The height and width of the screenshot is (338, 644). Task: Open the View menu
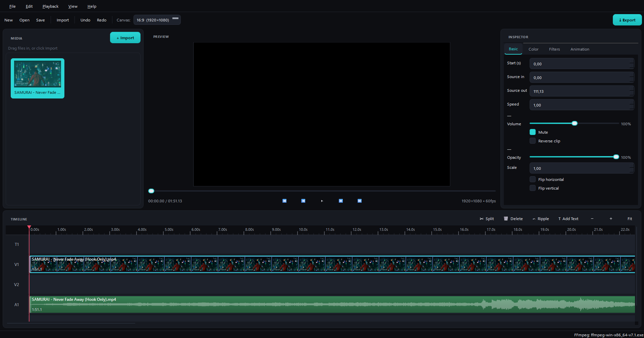click(73, 6)
